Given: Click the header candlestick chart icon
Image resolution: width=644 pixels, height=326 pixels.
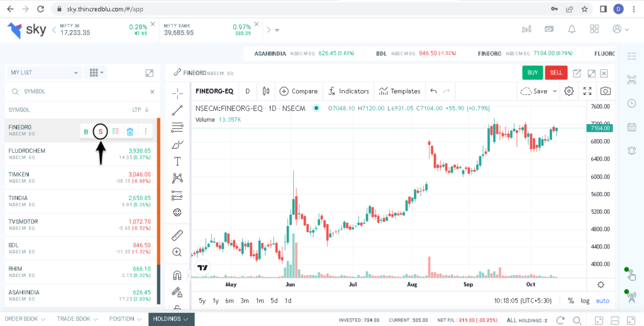Looking at the screenshot, I should [526, 29].
